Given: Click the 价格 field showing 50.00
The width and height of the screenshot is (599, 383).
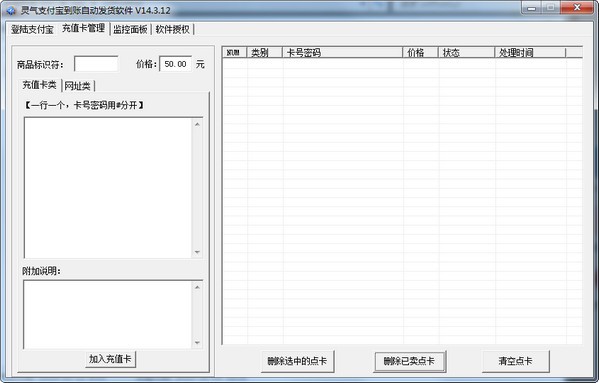Looking at the screenshot, I should (x=175, y=64).
